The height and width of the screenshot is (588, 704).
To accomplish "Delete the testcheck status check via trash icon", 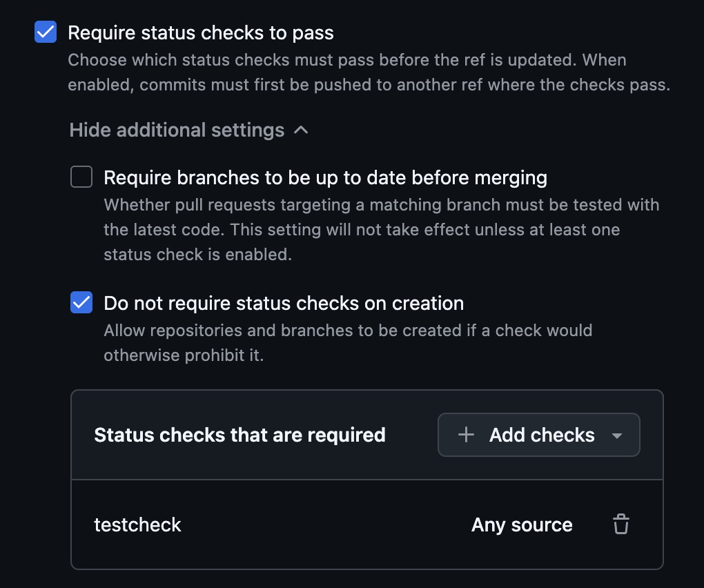I will coord(621,525).
